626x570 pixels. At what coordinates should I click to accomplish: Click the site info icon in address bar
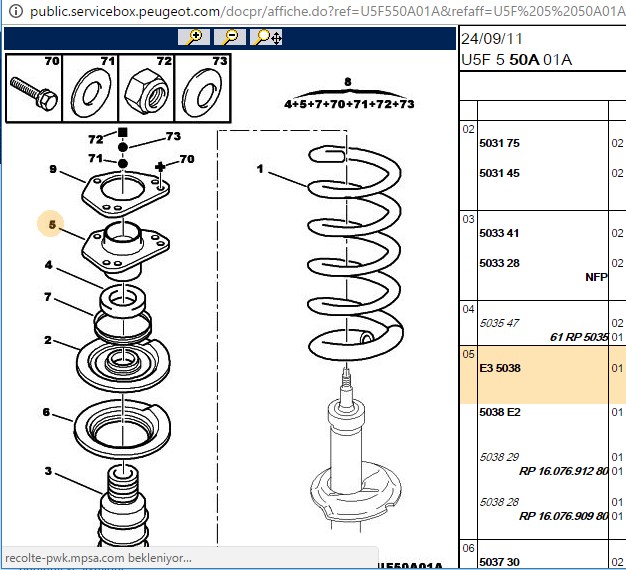[16, 11]
